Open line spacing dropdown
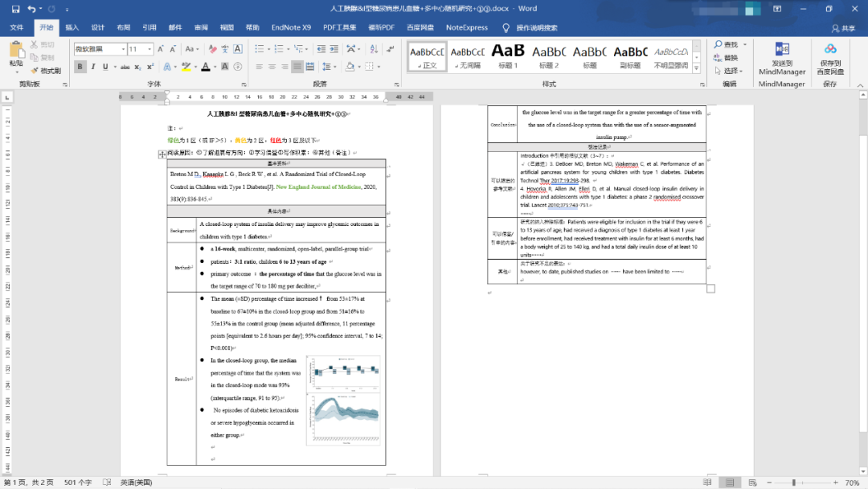 [x=328, y=67]
